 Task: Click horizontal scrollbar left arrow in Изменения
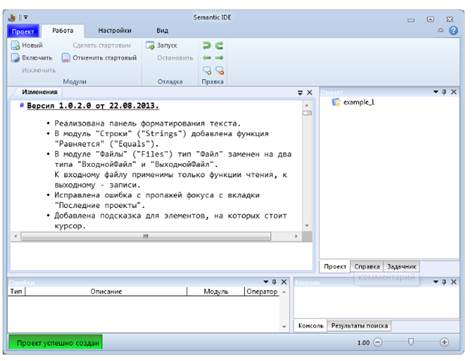pyautogui.click(x=16, y=236)
